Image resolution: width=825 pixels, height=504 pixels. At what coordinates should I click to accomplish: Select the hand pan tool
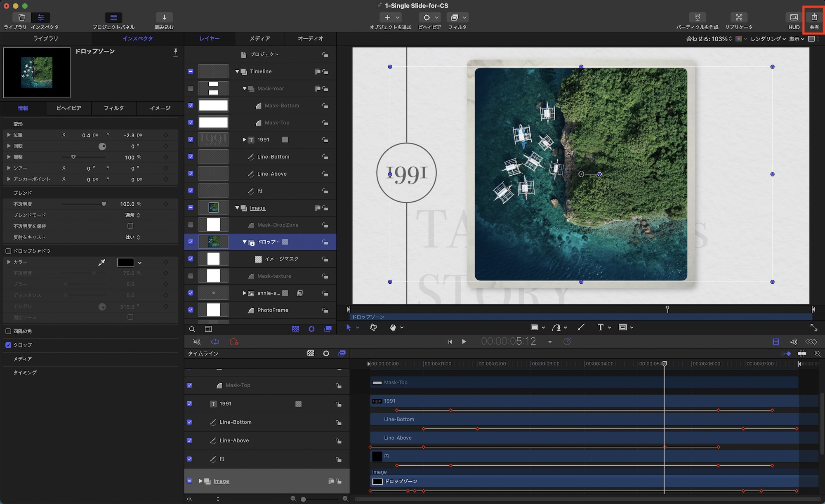coord(393,327)
